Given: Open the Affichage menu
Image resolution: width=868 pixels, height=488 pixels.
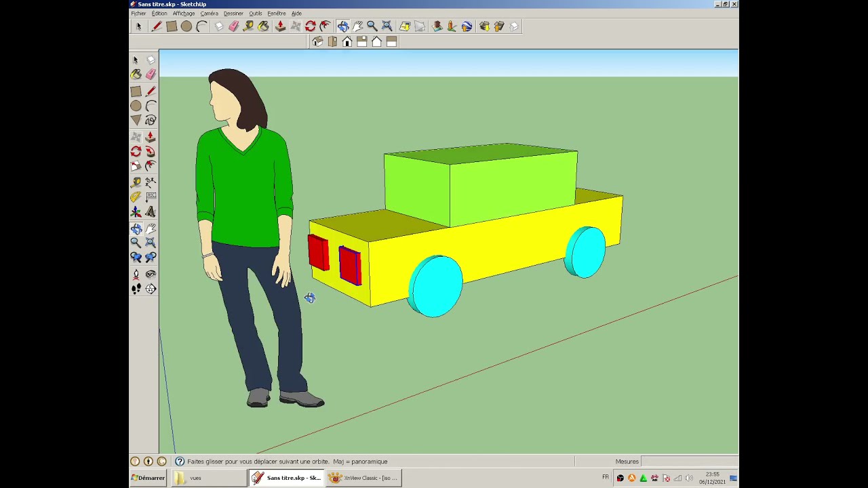Looking at the screenshot, I should tap(184, 14).
